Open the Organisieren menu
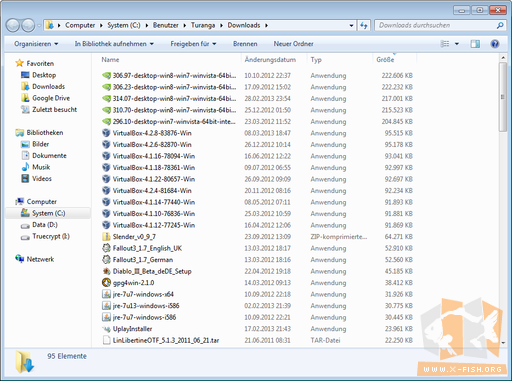This screenshot has height=381, width=512. click(x=36, y=44)
